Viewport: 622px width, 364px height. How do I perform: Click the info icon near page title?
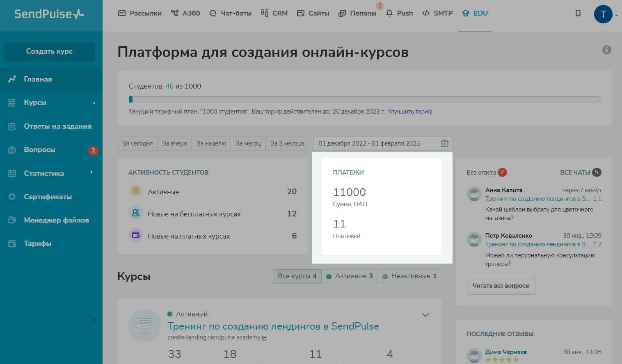[x=606, y=50]
